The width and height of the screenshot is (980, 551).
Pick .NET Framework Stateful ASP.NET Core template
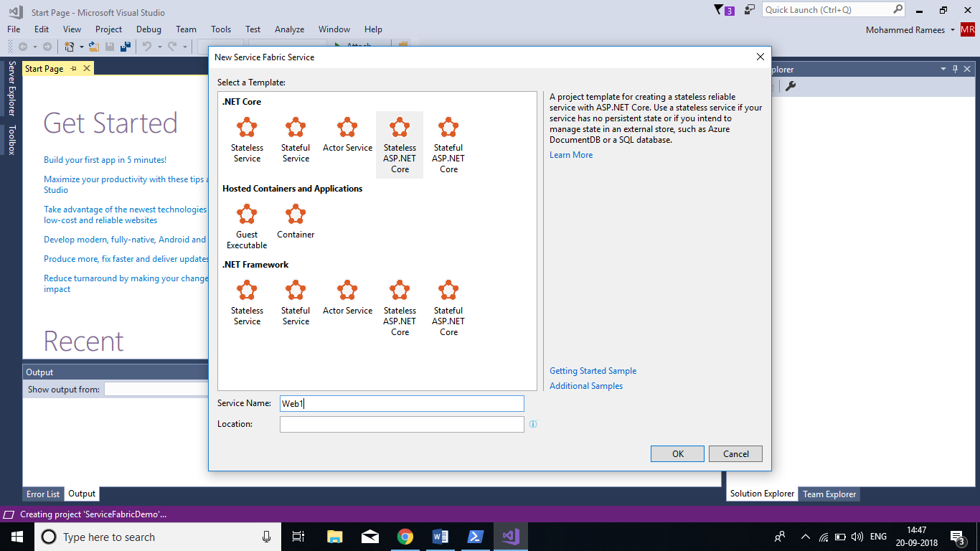coord(448,308)
